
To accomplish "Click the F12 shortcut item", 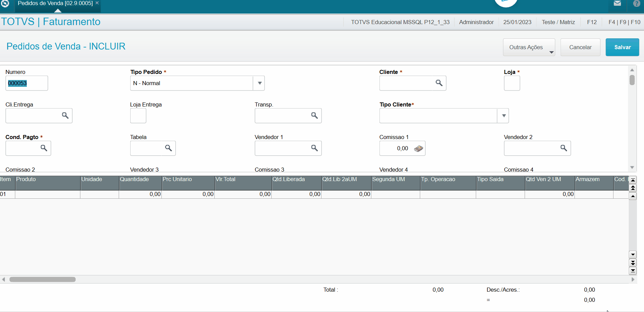I will pyautogui.click(x=592, y=22).
